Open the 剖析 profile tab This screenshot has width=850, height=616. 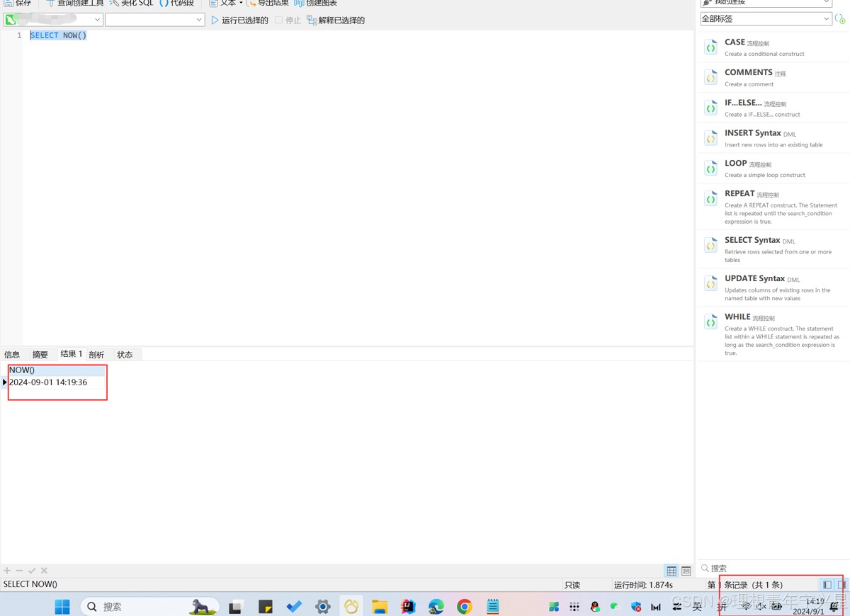tap(96, 355)
